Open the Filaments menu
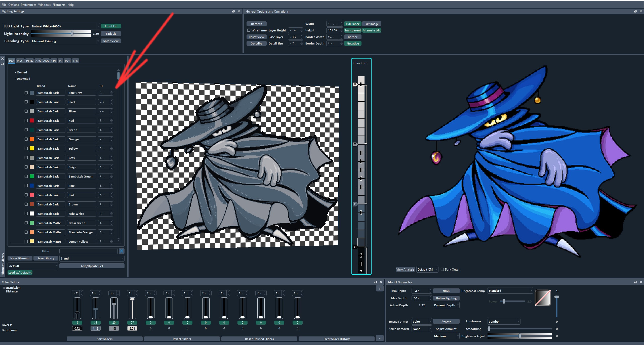Screen dimensions: 644x345 (59, 5)
